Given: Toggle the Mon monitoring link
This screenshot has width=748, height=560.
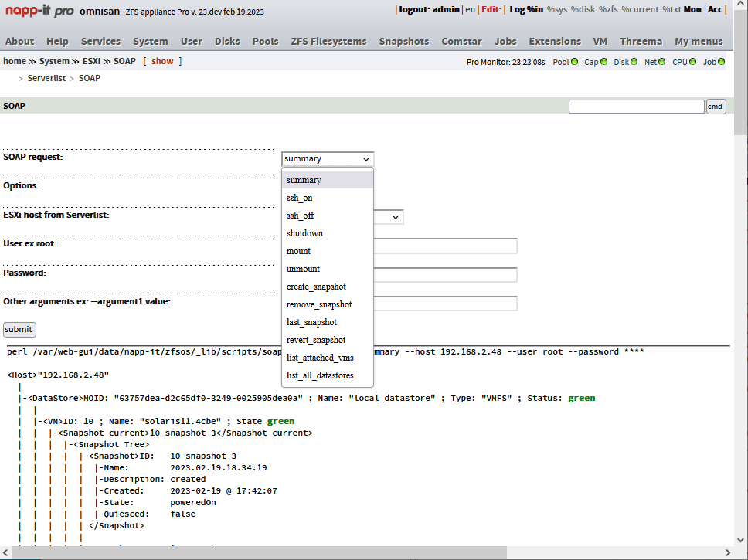Looking at the screenshot, I should click(692, 9).
